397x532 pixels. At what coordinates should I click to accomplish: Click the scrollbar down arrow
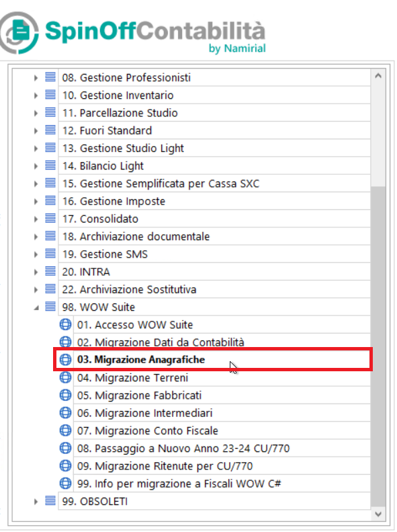pos(378,514)
